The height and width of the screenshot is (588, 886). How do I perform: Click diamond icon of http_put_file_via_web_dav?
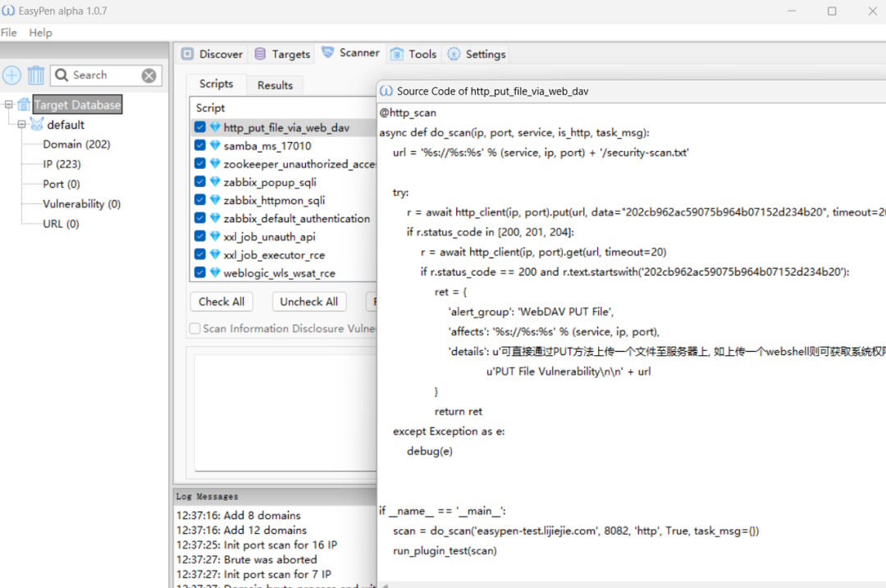[x=215, y=128]
